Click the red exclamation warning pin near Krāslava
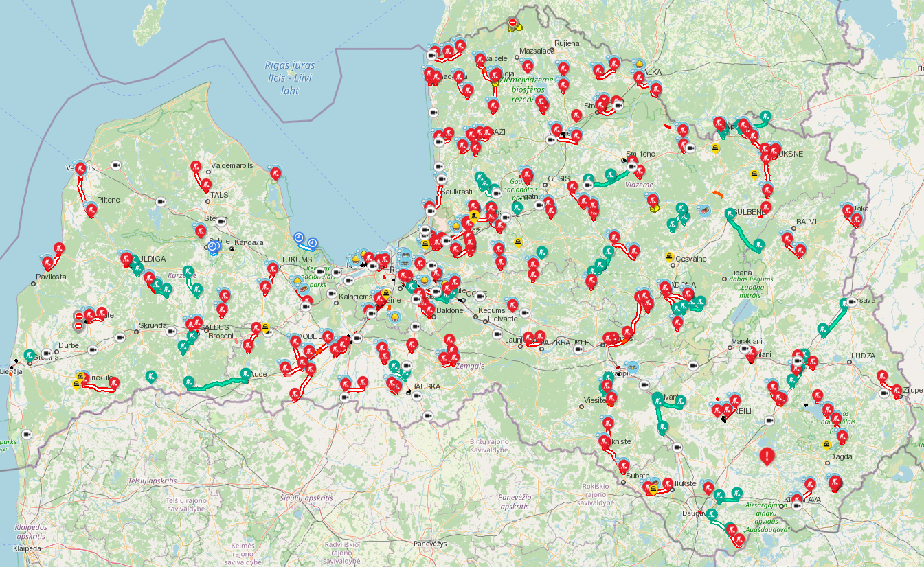 point(767,457)
